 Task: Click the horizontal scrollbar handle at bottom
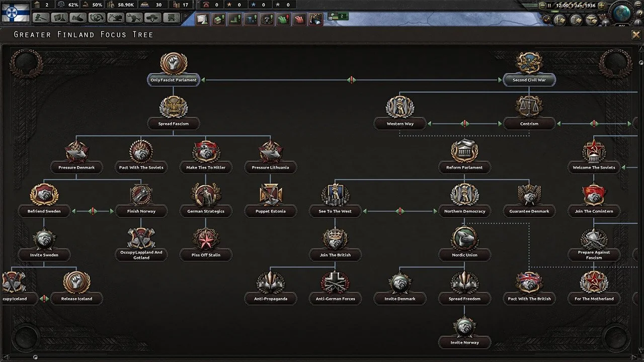(35, 357)
